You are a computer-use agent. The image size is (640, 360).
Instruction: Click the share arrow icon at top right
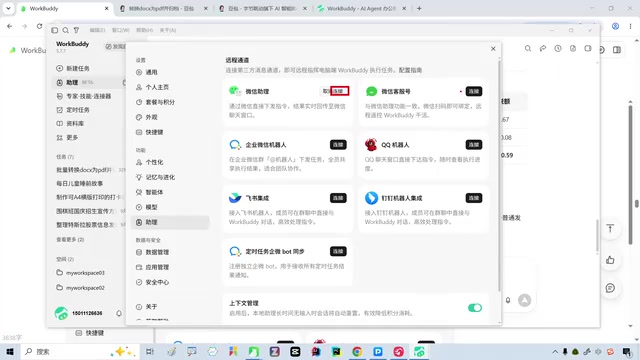pos(543,49)
